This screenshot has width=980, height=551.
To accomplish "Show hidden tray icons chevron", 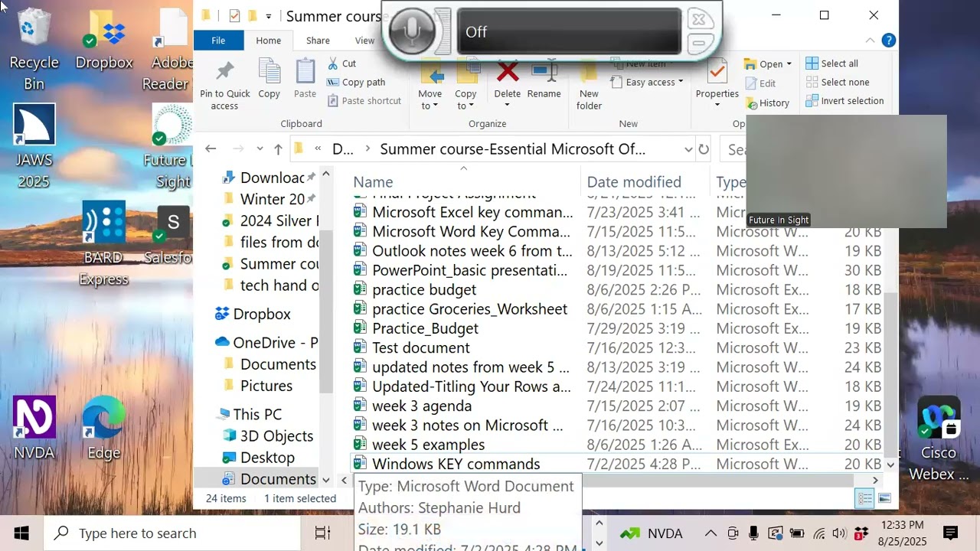I will [x=710, y=533].
